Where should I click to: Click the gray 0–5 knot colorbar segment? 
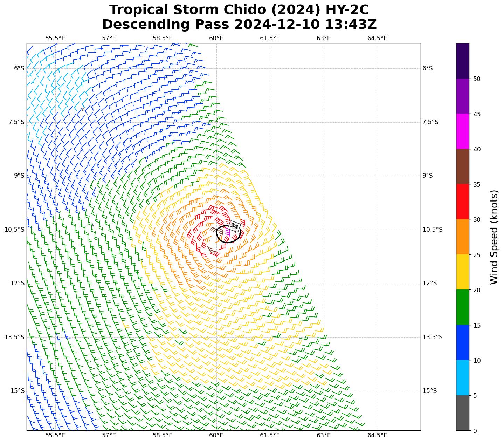point(462,413)
